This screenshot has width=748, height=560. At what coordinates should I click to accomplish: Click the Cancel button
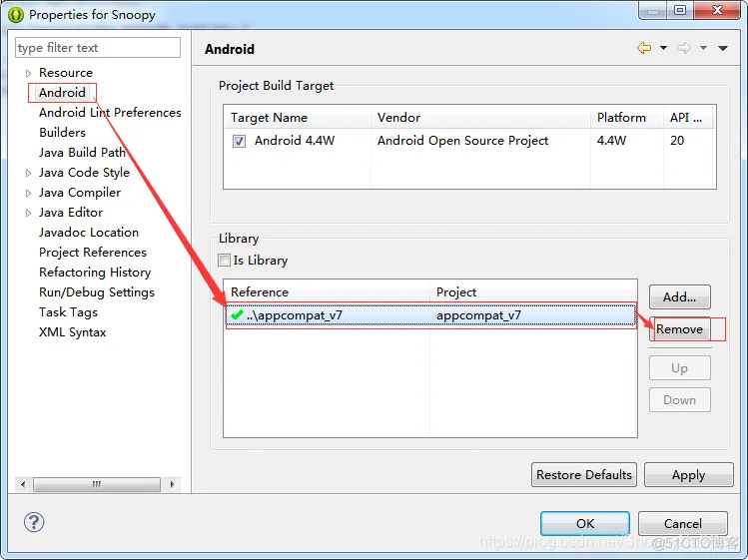pyautogui.click(x=683, y=524)
